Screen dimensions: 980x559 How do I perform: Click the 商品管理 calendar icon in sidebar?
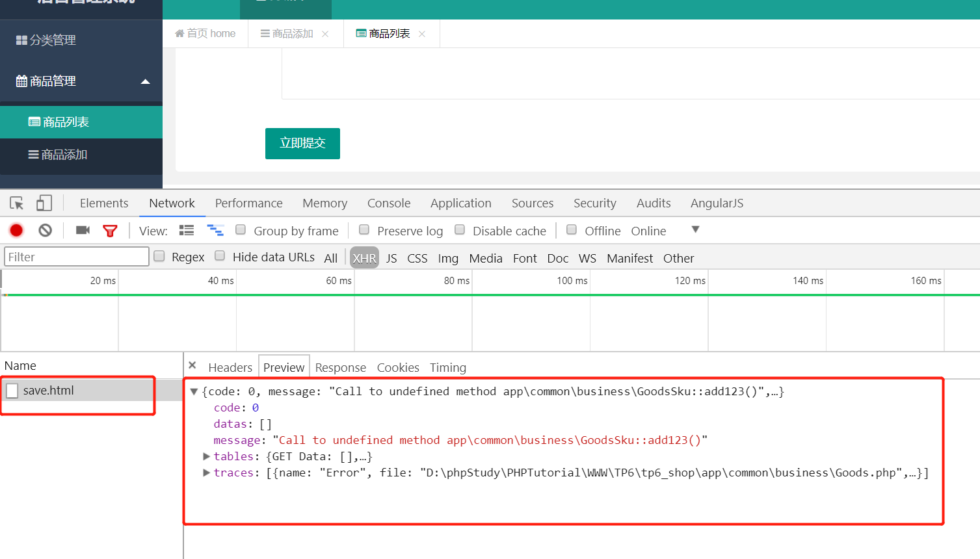pos(21,81)
